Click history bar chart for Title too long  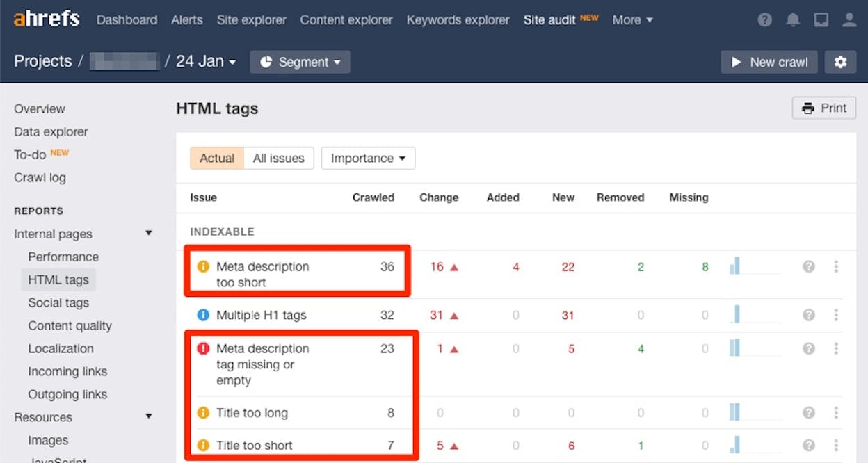[755, 412]
